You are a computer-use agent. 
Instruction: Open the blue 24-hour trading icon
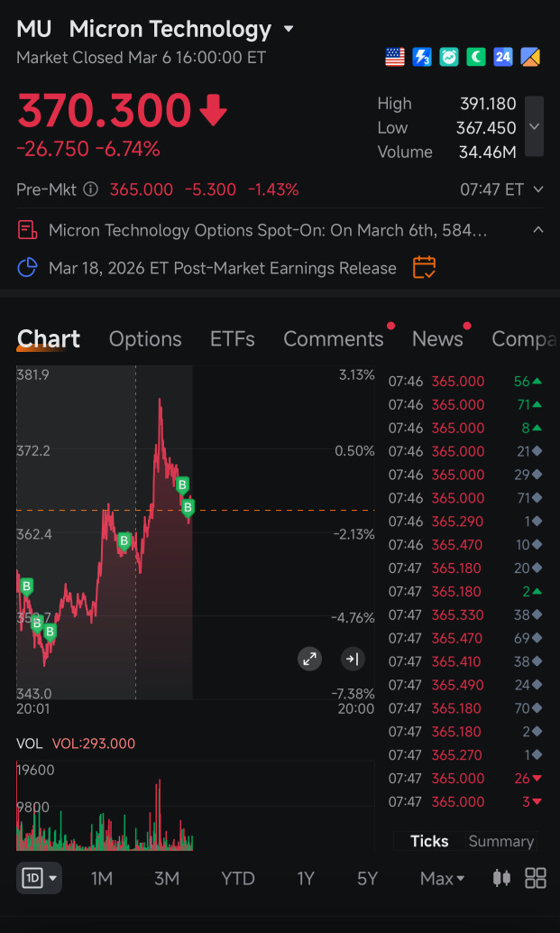coord(503,57)
